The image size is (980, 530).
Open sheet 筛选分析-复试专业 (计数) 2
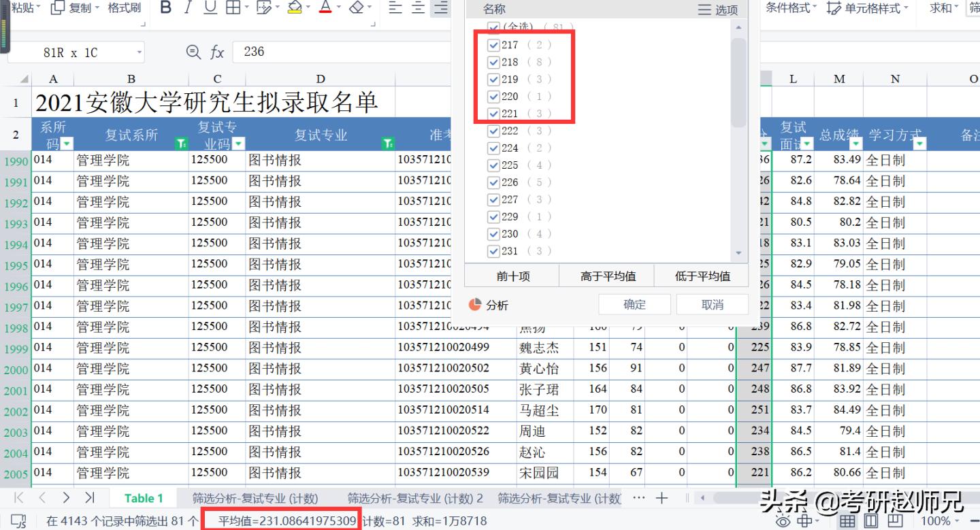pyautogui.click(x=415, y=498)
